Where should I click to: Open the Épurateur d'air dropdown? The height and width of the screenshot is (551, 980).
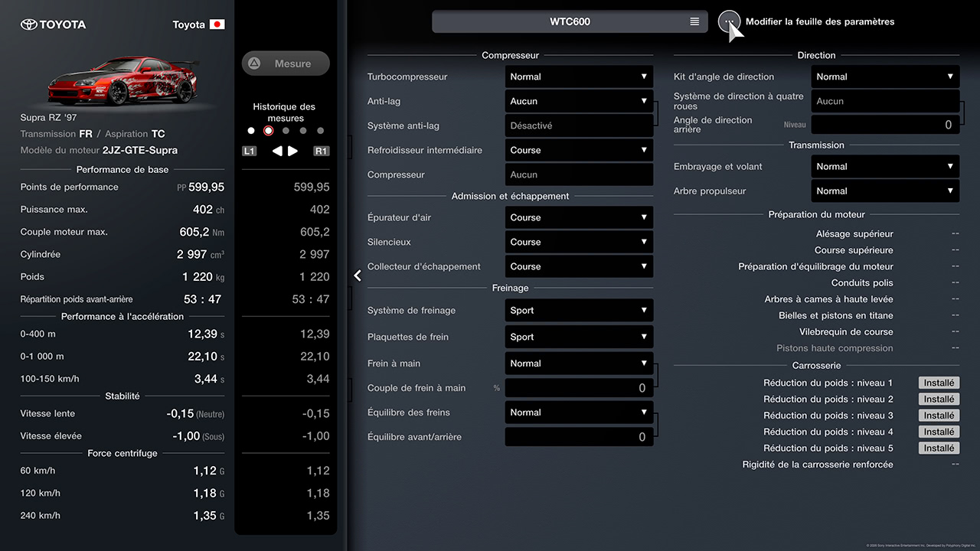click(579, 217)
